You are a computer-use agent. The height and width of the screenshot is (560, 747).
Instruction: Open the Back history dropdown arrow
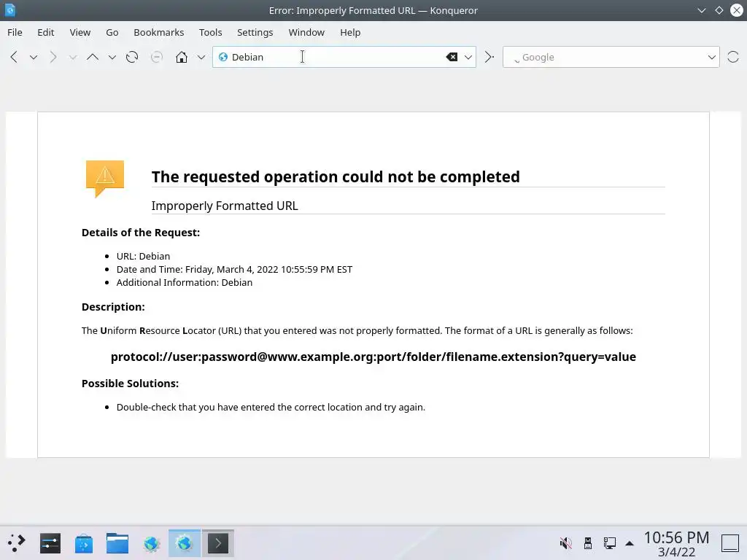coord(34,58)
